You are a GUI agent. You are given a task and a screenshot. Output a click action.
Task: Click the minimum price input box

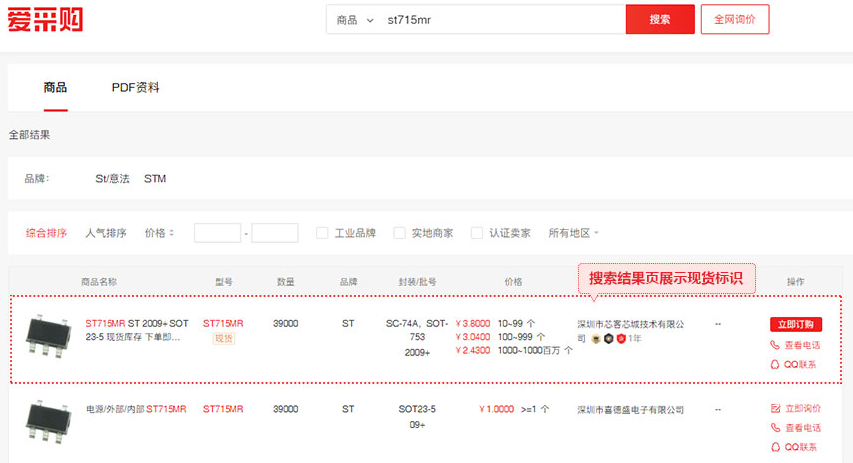[217, 233]
